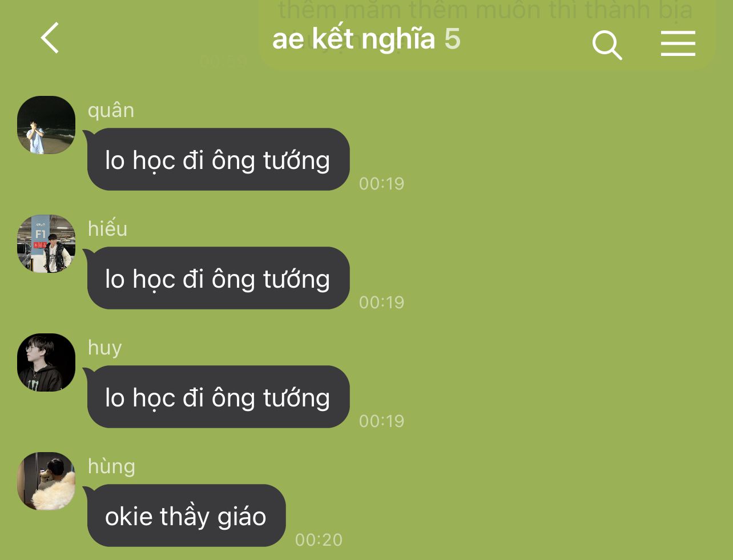This screenshot has width=733, height=560.
Task: Select the okie thầy giáo message bubble
Action: pyautogui.click(x=186, y=515)
